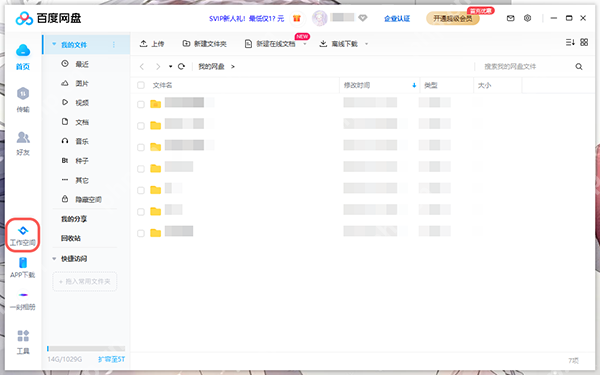
Task: Click 开通超级会员 upgrade button
Action: [x=453, y=18]
